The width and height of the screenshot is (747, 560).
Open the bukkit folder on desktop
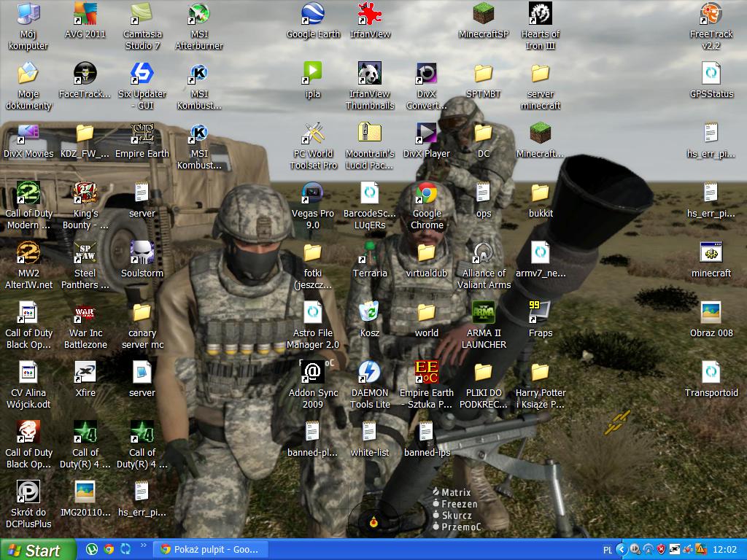coord(540,194)
